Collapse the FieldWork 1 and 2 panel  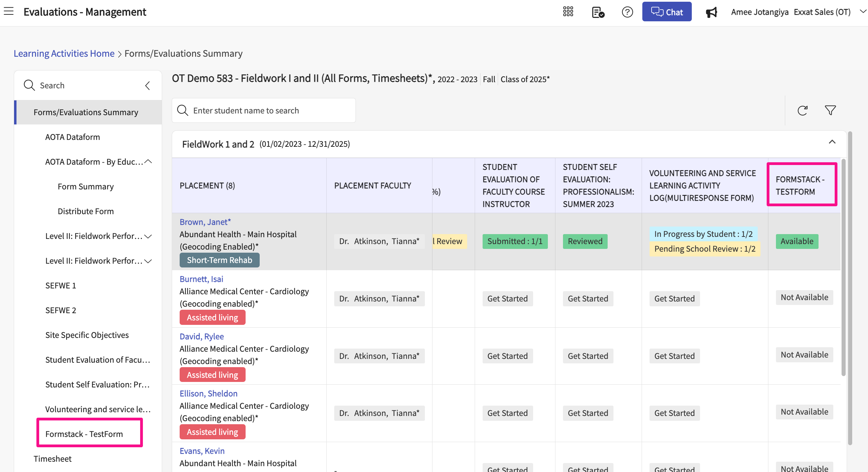click(x=832, y=142)
